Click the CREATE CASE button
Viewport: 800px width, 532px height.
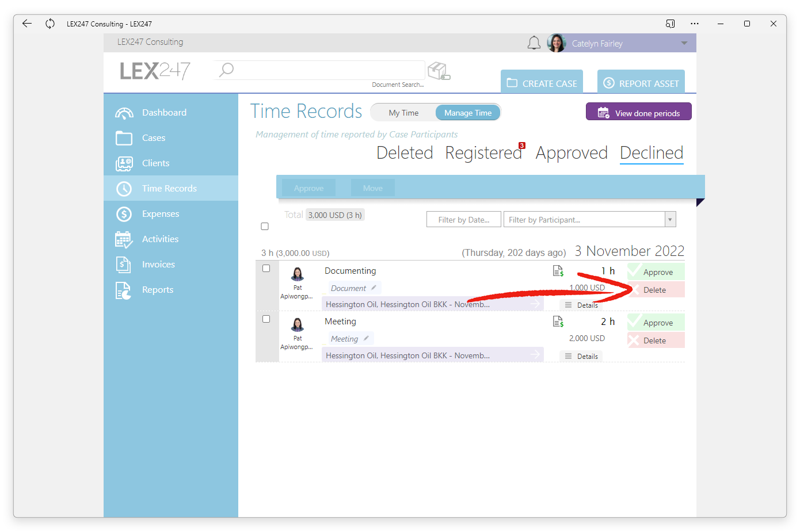coord(542,83)
